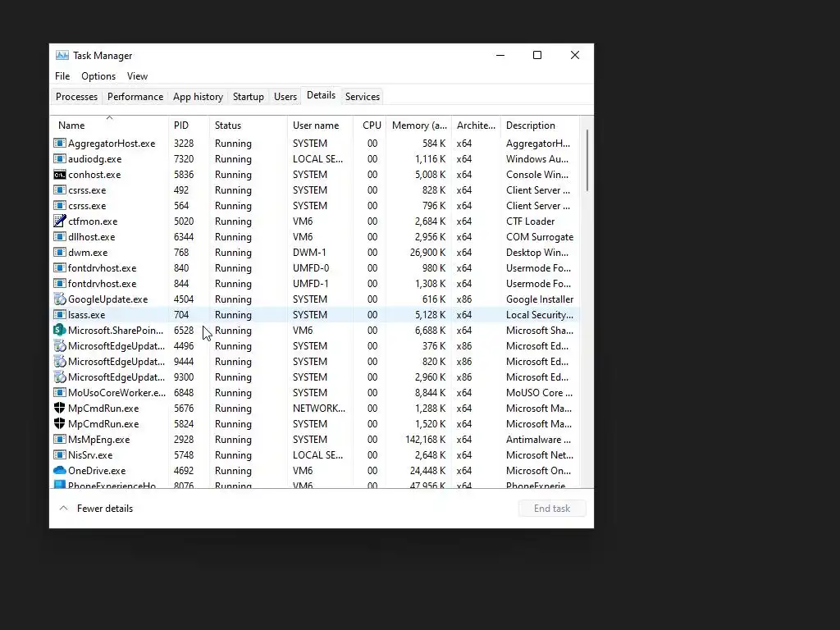Click the csrss.exe icon with PID 492

coord(59,189)
